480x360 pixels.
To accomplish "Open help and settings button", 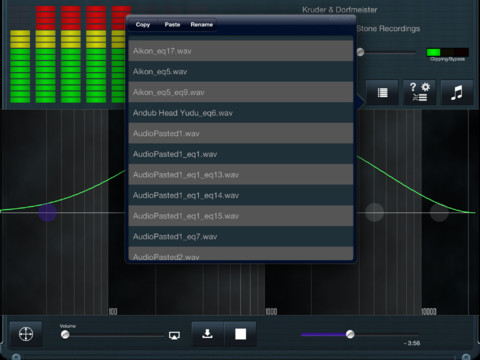I will pos(420,93).
